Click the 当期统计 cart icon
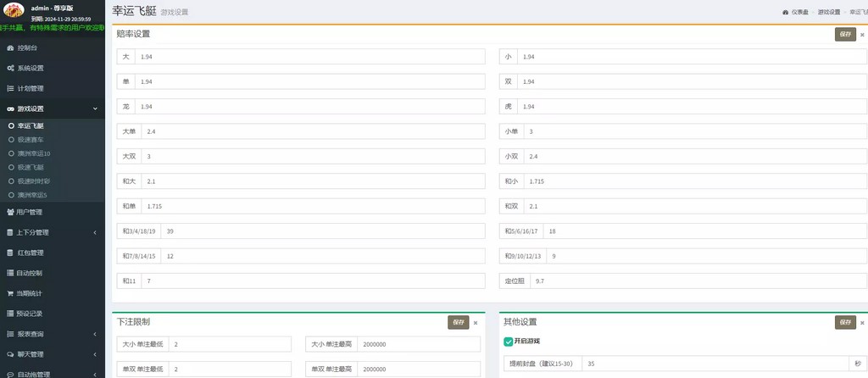Viewport: 868px width, 378px height. coord(10,293)
